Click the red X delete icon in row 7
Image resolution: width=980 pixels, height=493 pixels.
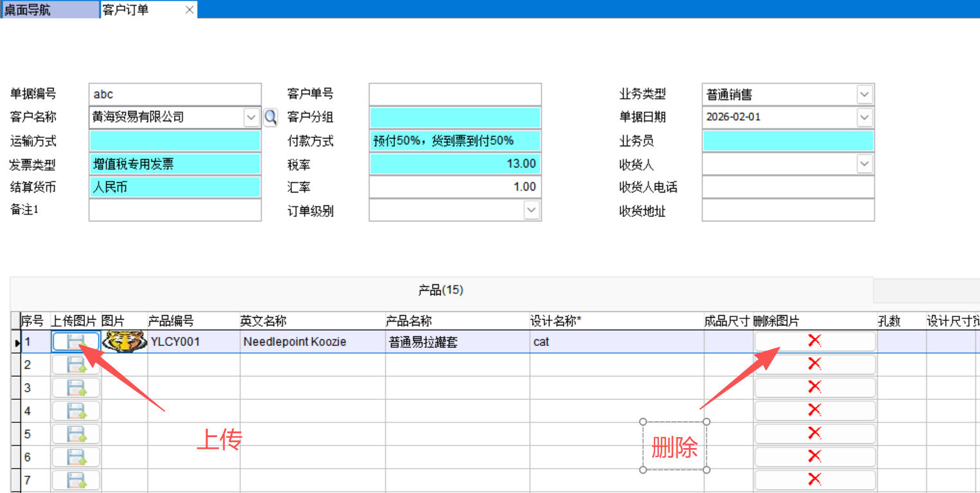[x=814, y=479]
